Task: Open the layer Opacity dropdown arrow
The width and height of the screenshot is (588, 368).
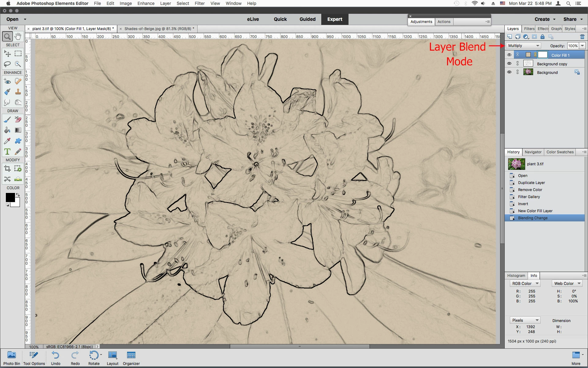Action: 582,46
